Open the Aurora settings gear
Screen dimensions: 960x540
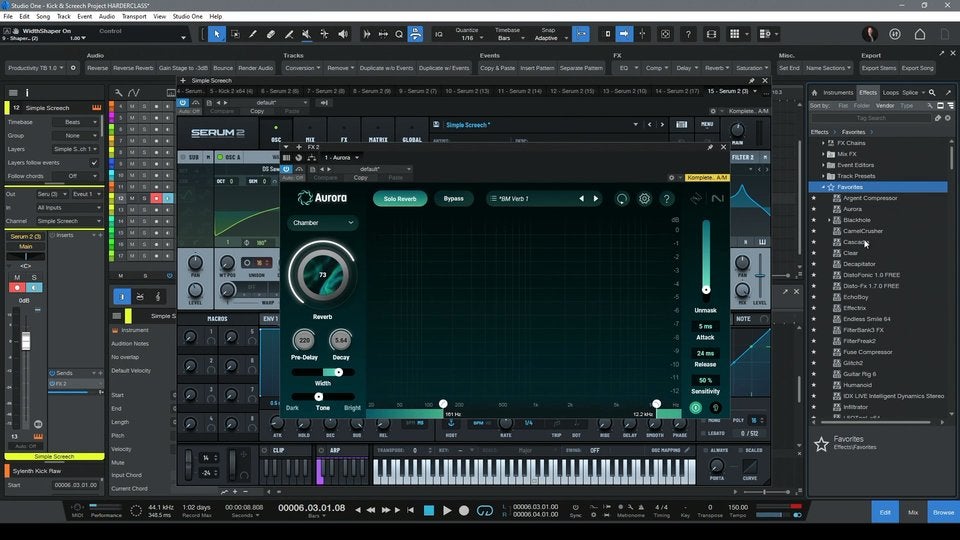click(644, 199)
